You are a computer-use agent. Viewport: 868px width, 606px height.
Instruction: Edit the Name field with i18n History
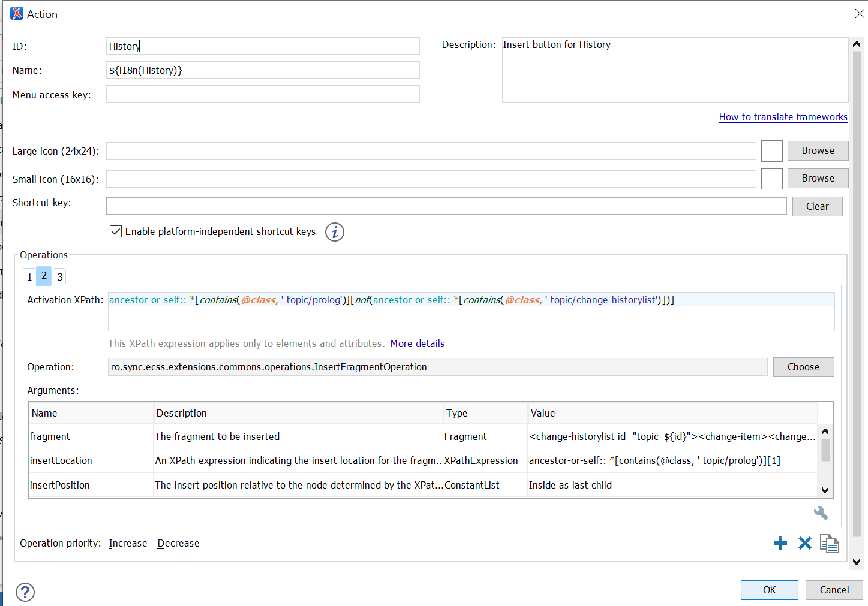click(263, 70)
